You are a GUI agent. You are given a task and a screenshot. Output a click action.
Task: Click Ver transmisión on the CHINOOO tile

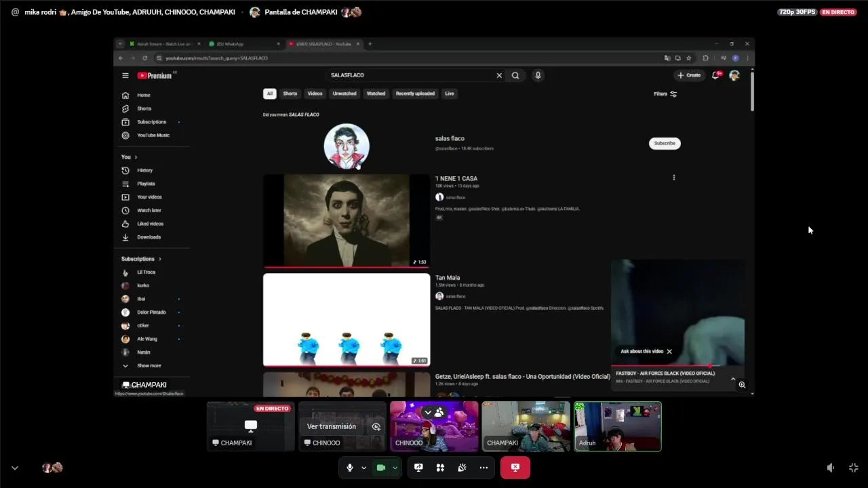coord(332,426)
